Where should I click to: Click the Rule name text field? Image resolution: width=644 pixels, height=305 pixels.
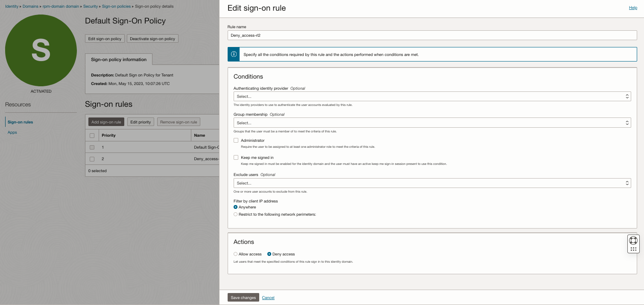coord(432,35)
